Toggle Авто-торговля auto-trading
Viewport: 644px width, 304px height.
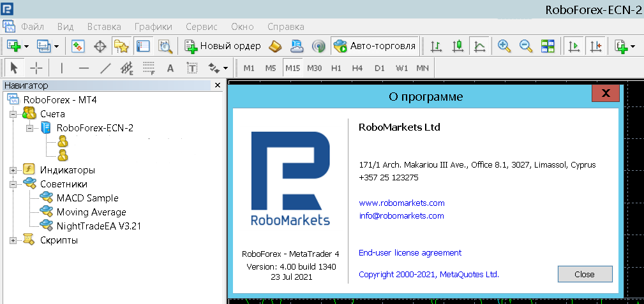[x=374, y=46]
